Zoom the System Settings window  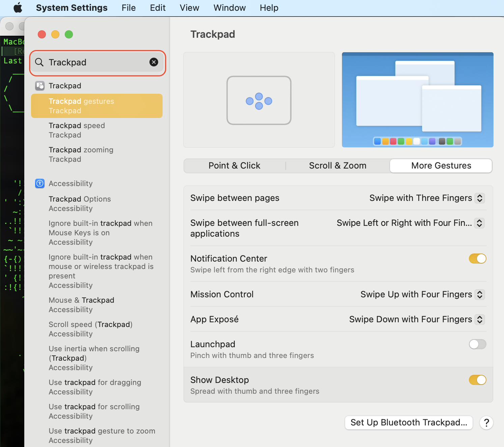click(x=69, y=34)
